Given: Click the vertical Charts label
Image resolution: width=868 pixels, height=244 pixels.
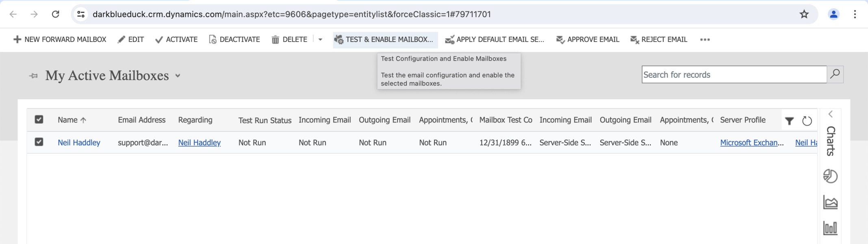Looking at the screenshot, I should pos(831,141).
